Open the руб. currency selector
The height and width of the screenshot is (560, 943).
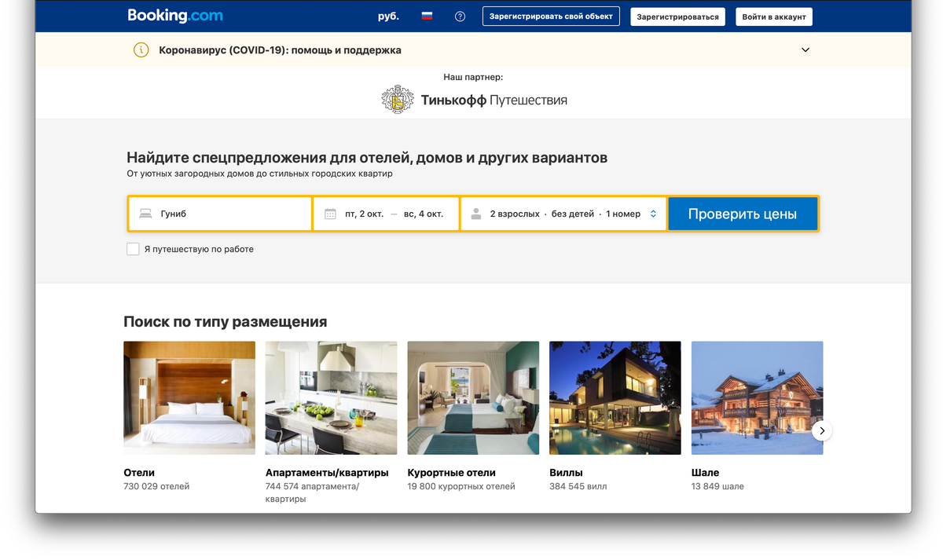388,16
